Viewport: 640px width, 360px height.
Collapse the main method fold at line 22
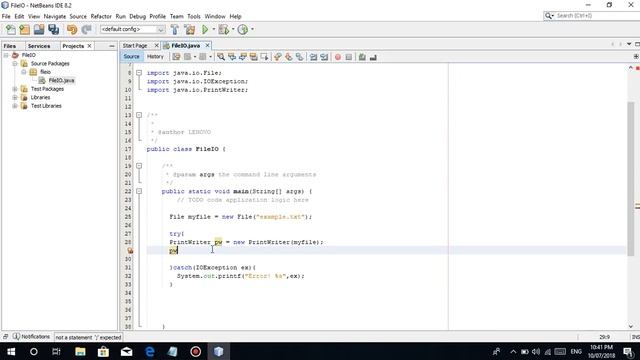tap(139, 191)
